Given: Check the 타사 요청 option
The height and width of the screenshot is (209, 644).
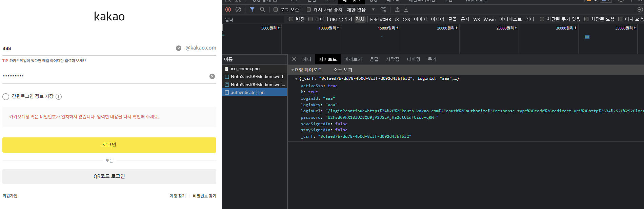Looking at the screenshot, I should coord(620,19).
